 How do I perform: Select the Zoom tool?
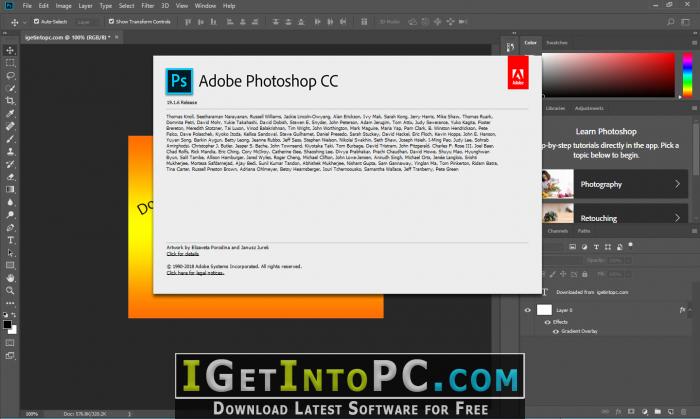(10, 290)
